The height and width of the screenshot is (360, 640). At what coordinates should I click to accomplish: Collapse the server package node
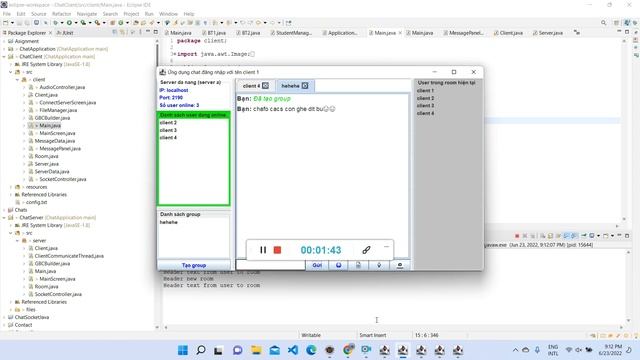pos(18,241)
